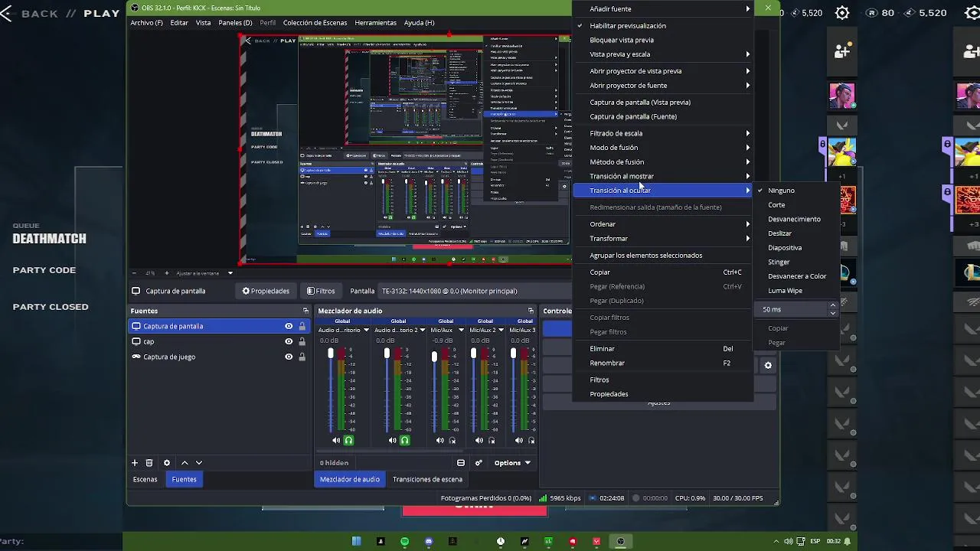Viewport: 980px width, 551px height.
Task: Click the Audio del escritorio headphones monitor icon
Action: [x=348, y=440]
